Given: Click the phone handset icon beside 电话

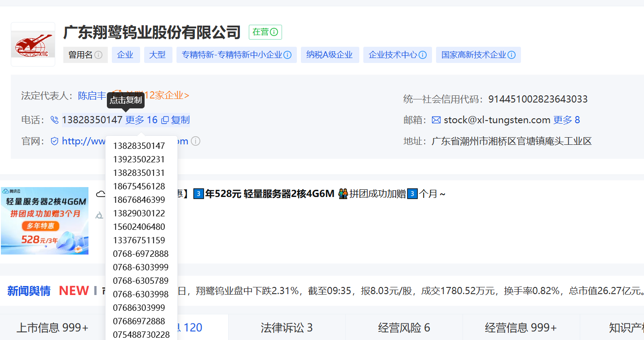Looking at the screenshot, I should 55,120.
